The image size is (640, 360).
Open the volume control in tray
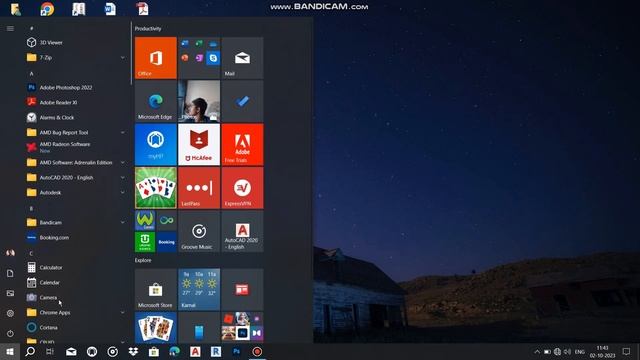(x=567, y=352)
